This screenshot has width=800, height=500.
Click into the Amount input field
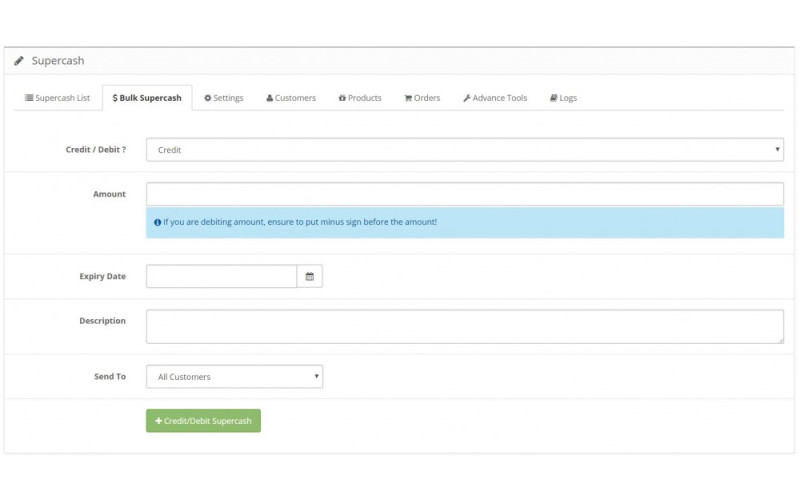click(465, 194)
